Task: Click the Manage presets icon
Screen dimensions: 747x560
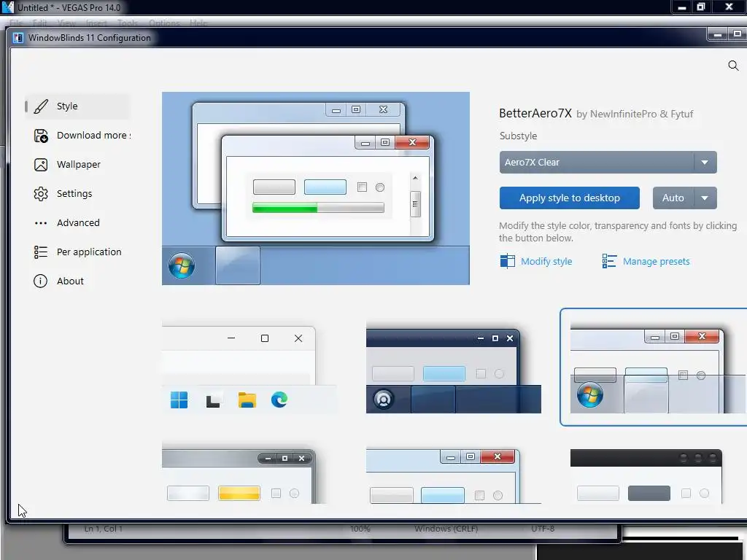Action: pyautogui.click(x=609, y=261)
